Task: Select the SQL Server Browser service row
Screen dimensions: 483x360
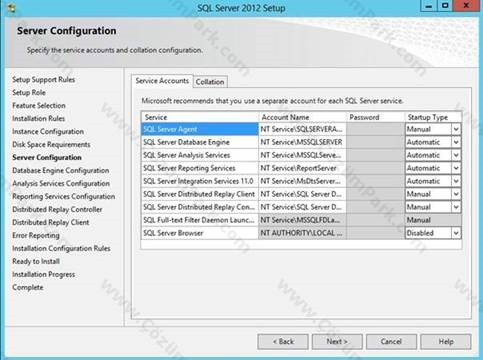Action: pos(200,233)
